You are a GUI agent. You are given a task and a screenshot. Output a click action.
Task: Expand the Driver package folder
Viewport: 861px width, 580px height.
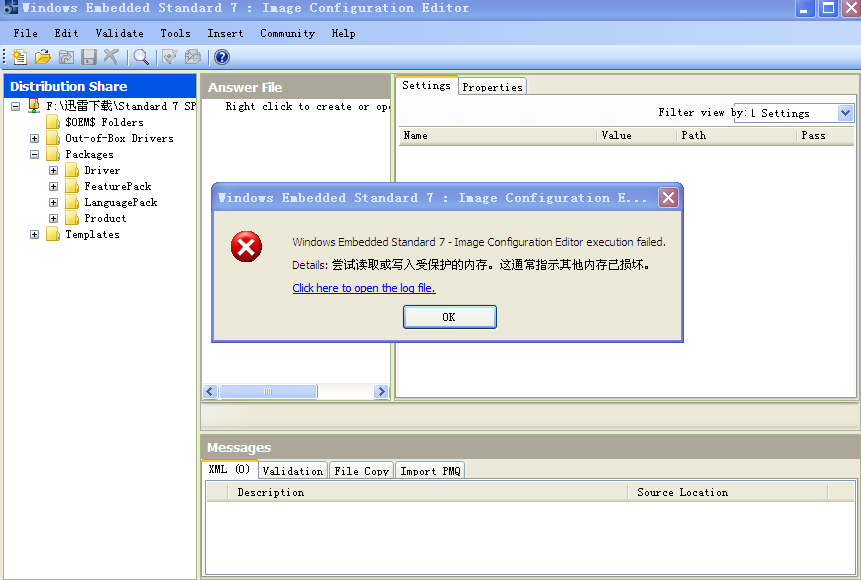[53, 171]
